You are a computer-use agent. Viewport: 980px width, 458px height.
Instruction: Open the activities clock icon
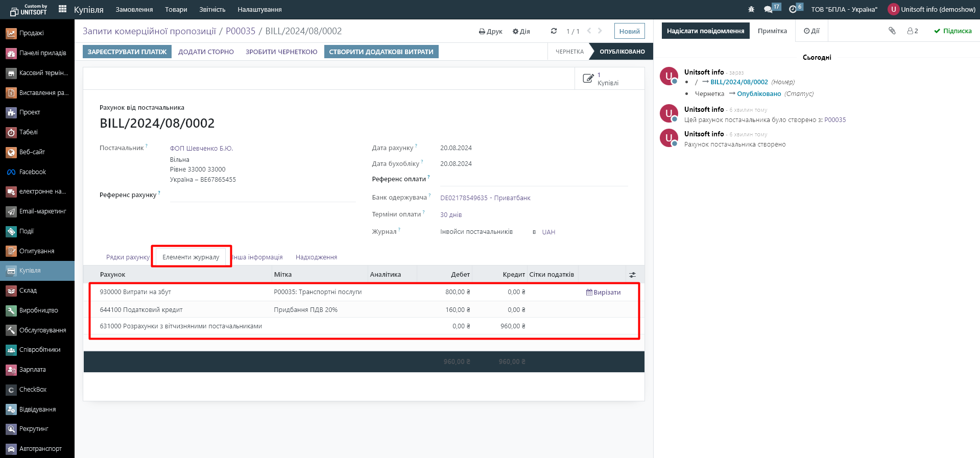[x=793, y=9]
